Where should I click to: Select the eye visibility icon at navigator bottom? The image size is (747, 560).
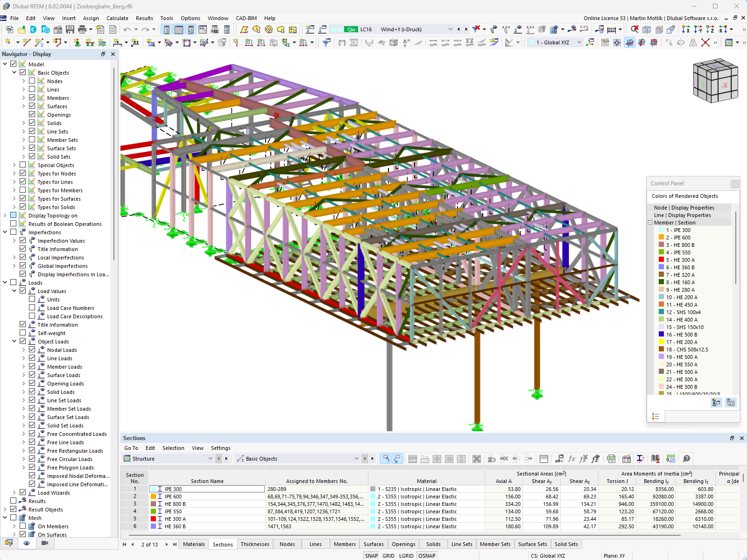pyautogui.click(x=27, y=543)
